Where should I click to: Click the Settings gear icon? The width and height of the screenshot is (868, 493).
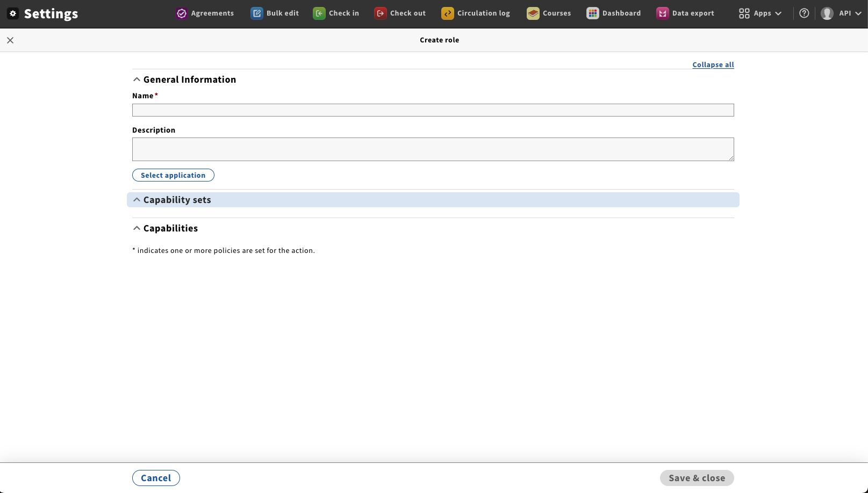pos(13,13)
